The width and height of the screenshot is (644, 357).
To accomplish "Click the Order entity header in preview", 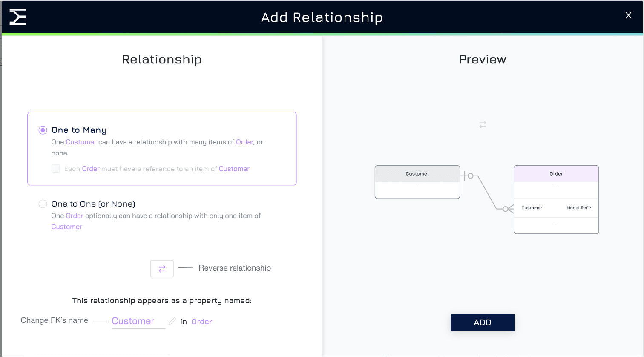I will (x=556, y=174).
